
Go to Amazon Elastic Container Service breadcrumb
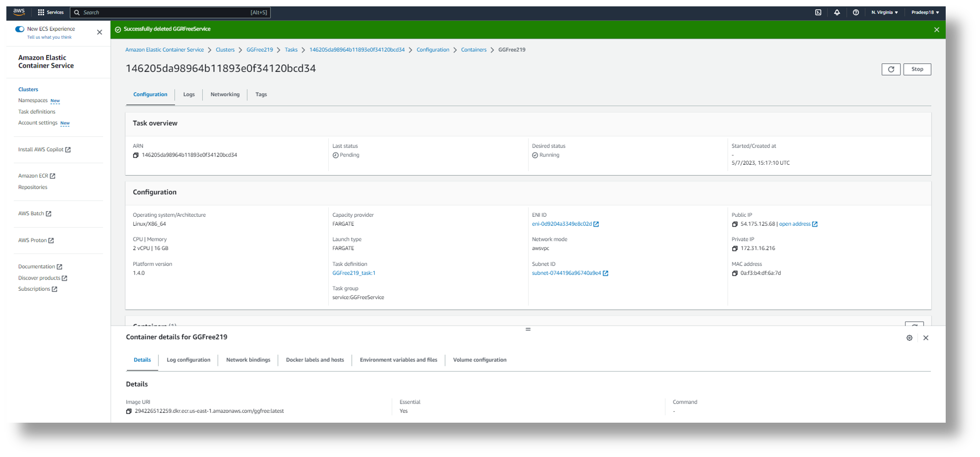(x=165, y=50)
